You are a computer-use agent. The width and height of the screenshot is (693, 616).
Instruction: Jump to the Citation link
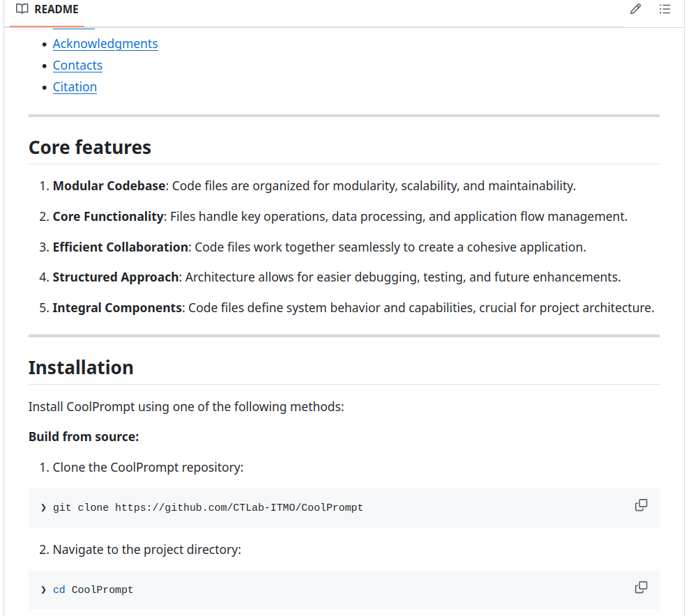(75, 87)
